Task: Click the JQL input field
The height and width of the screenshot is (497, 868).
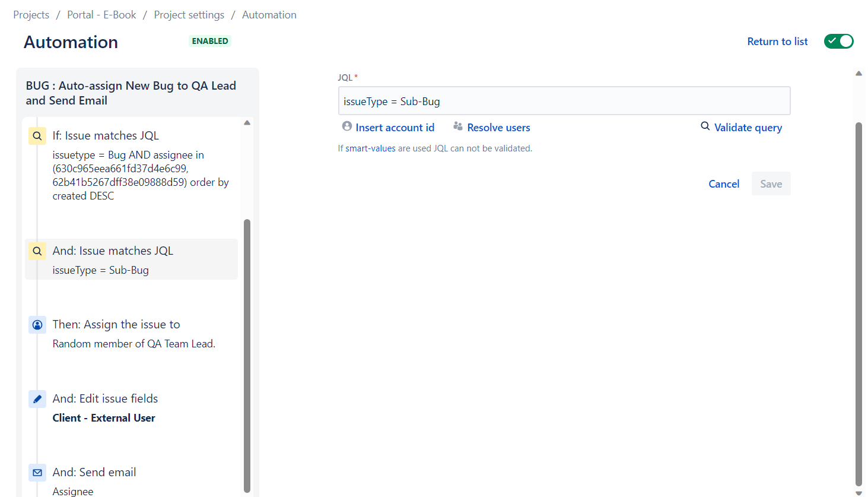Action: [564, 101]
